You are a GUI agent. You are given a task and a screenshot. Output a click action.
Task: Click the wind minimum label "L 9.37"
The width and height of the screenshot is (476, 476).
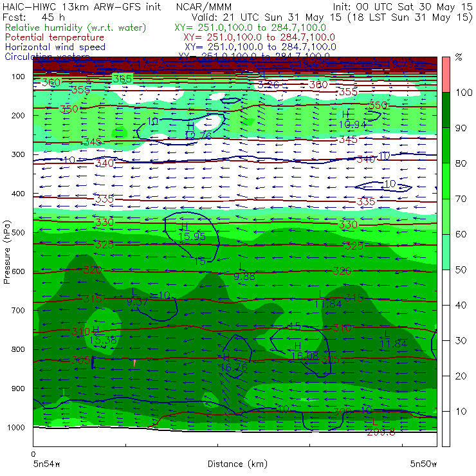click(x=137, y=297)
